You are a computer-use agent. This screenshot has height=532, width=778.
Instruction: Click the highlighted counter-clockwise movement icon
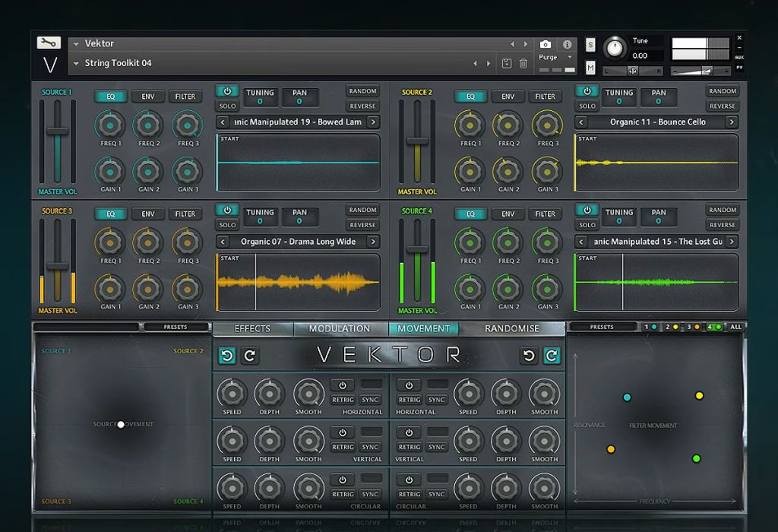(x=227, y=356)
